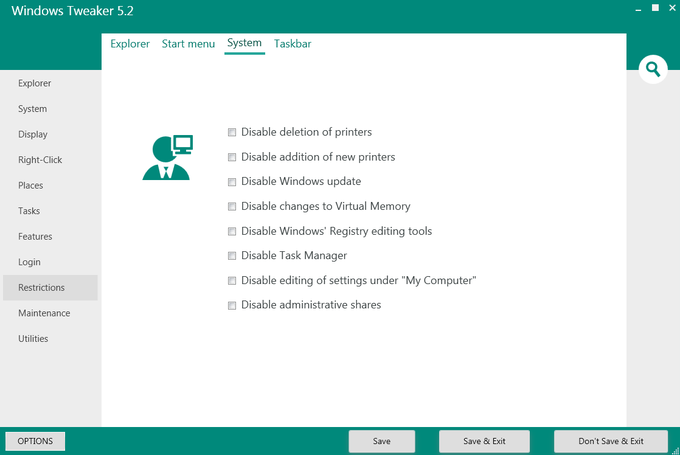This screenshot has width=680, height=455.
Task: Minimize the Windows Tweaker window
Action: (638, 10)
